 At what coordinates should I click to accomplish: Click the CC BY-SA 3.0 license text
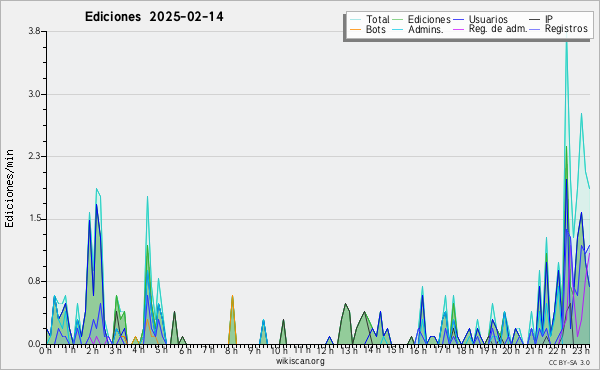(x=569, y=362)
